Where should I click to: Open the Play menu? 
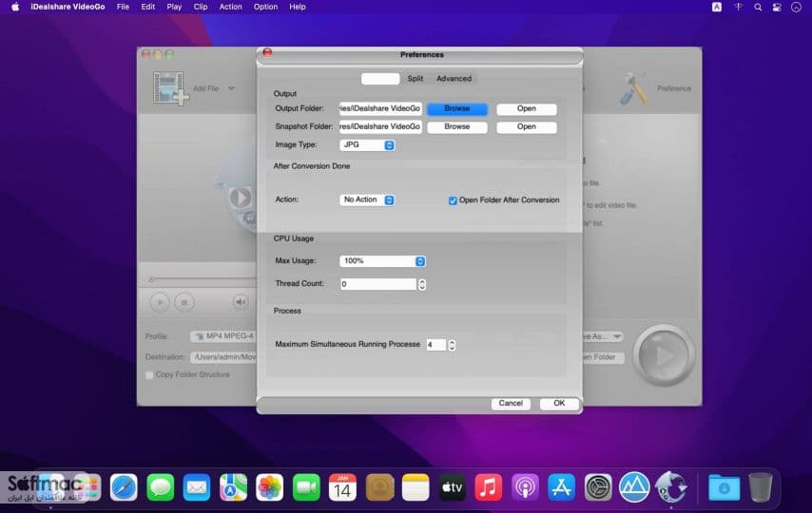pyautogui.click(x=174, y=7)
